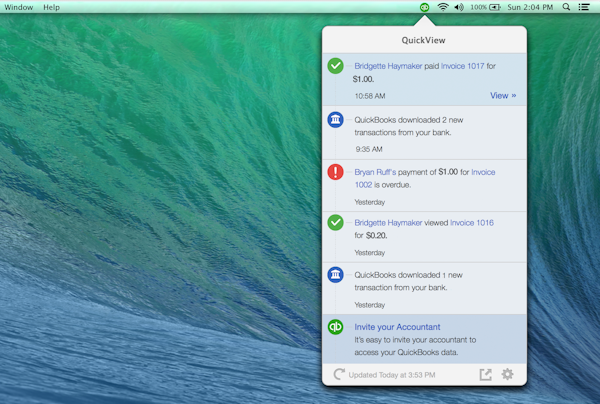600x404 pixels.
Task: Click the 10:58 AM timestamp
Action: (370, 96)
